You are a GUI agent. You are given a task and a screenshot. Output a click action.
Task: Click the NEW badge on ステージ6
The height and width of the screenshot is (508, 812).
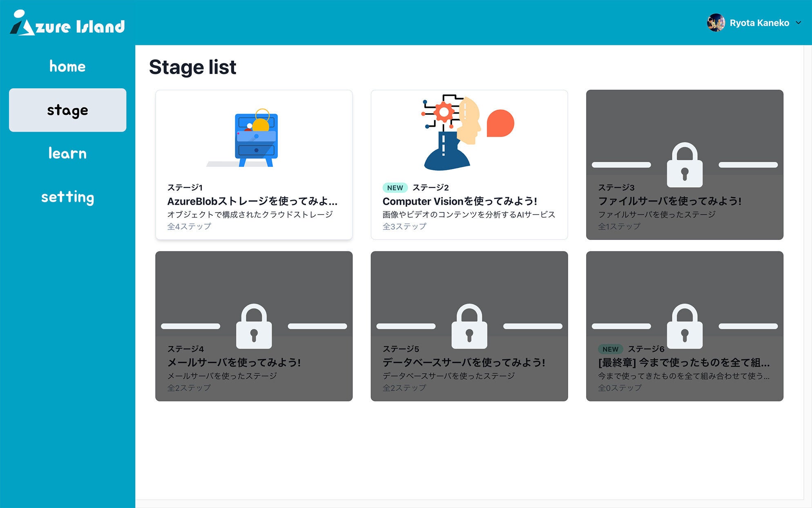click(610, 349)
